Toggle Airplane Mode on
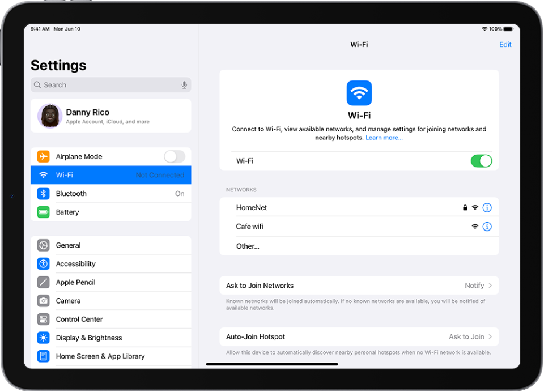 click(174, 156)
